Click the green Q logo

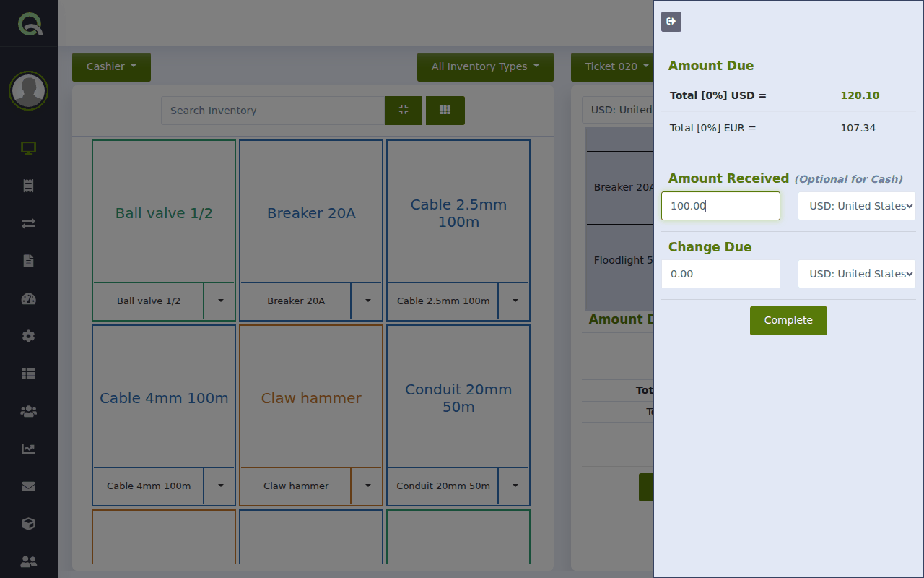(30, 24)
